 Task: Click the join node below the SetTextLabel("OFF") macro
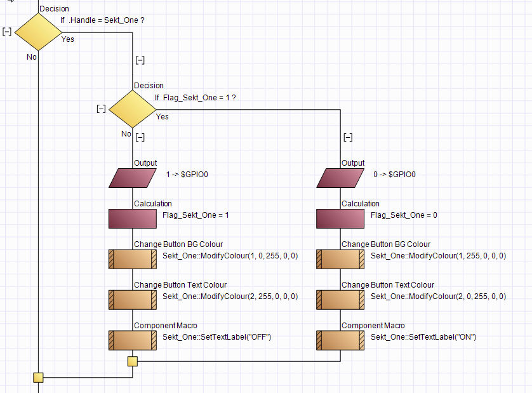click(133, 361)
